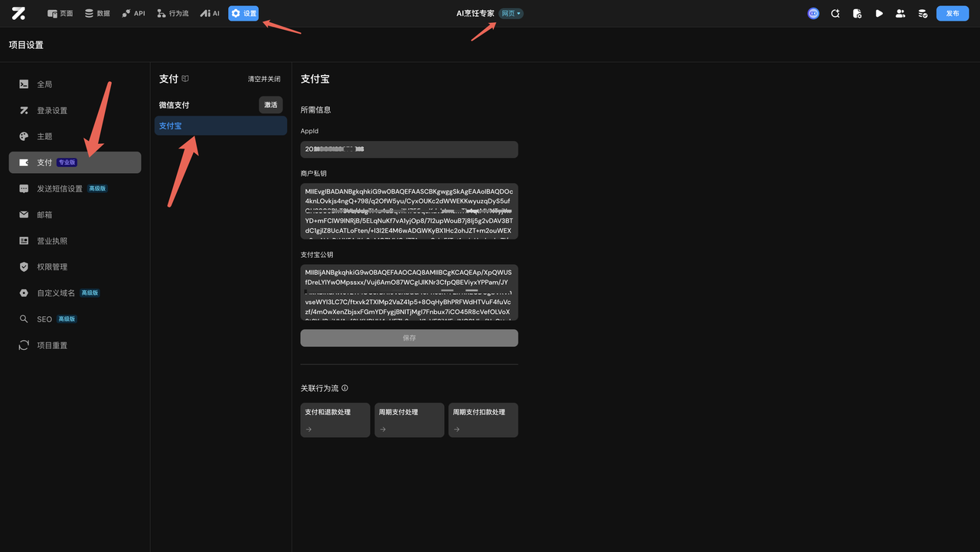Click 清空并关闭 link
The width and height of the screenshot is (980, 552).
point(264,79)
